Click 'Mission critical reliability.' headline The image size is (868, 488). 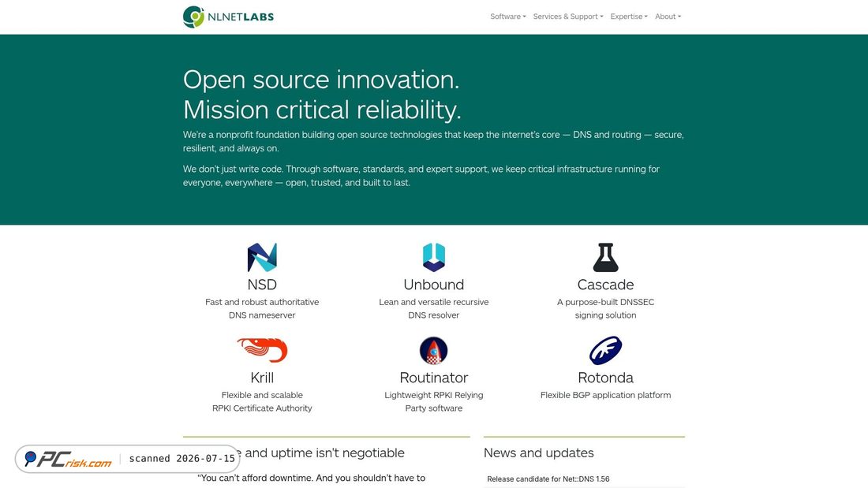pos(322,110)
